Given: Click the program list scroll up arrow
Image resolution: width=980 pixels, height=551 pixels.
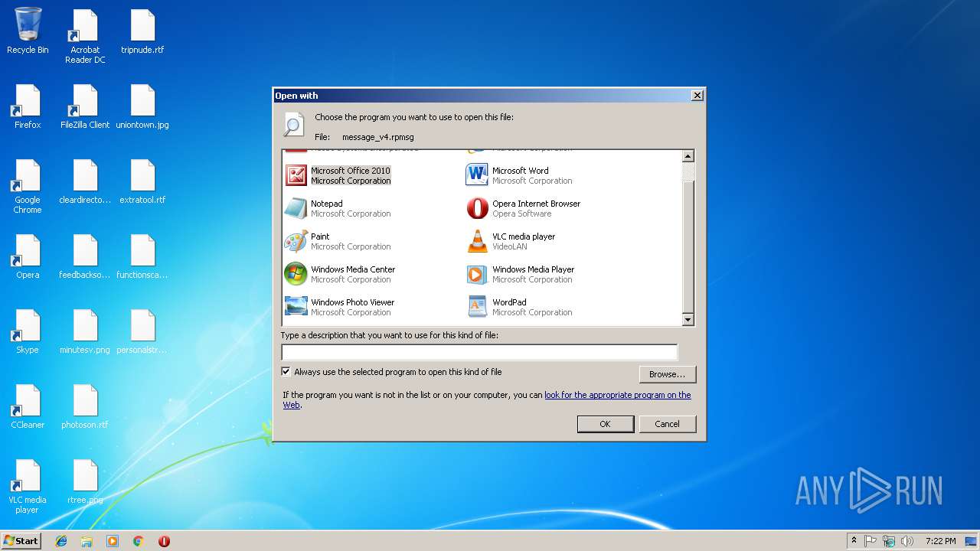Looking at the screenshot, I should pyautogui.click(x=688, y=156).
